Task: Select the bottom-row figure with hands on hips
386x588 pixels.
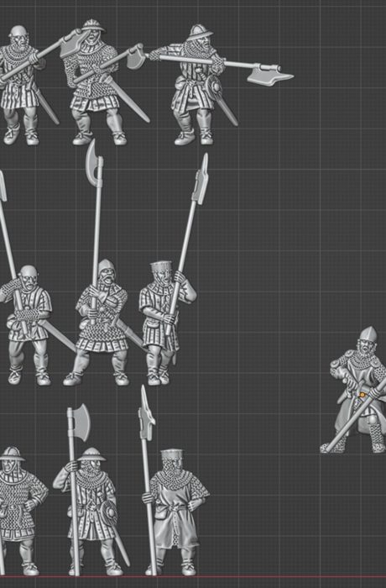Action: pos(175,512)
